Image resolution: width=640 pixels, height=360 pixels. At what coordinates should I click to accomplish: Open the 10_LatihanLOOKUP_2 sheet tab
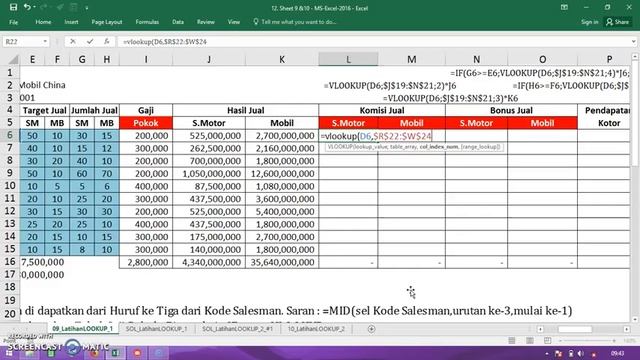(x=316, y=329)
